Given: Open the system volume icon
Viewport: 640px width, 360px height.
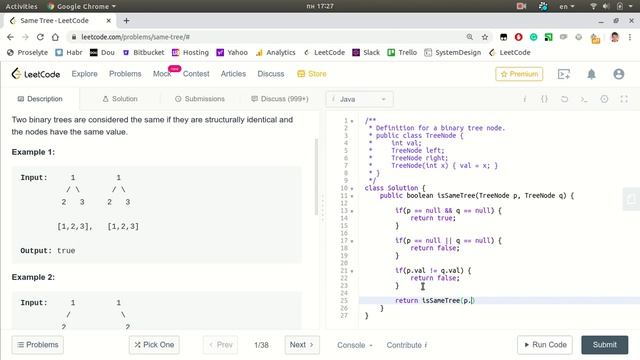Looking at the screenshot, I should pyautogui.click(x=606, y=6).
